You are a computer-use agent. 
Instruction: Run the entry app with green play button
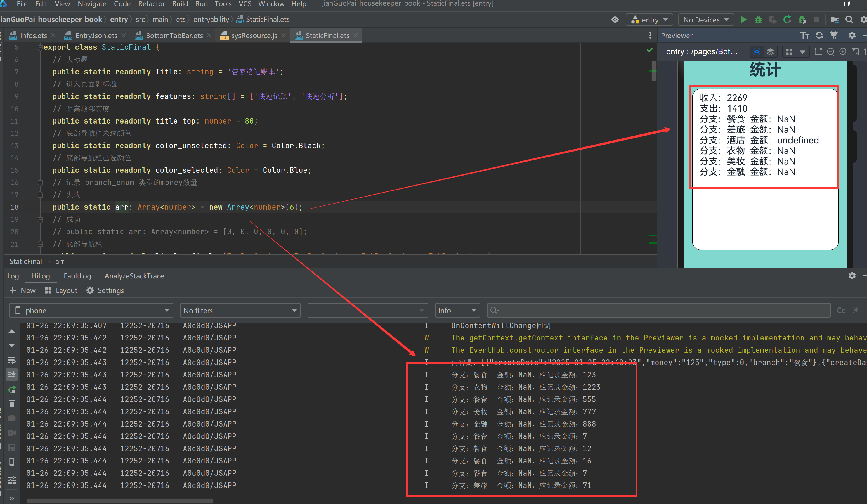(x=743, y=20)
